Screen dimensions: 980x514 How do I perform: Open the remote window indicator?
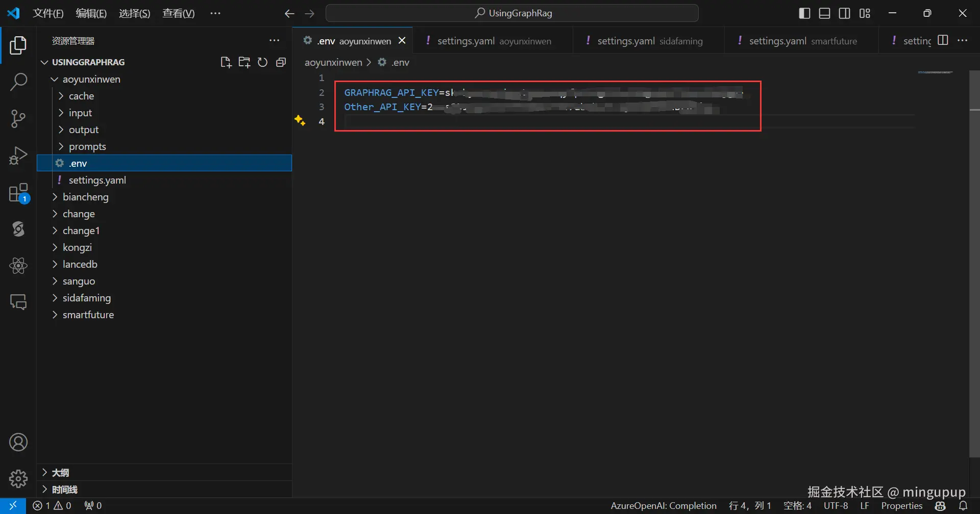coord(13,506)
